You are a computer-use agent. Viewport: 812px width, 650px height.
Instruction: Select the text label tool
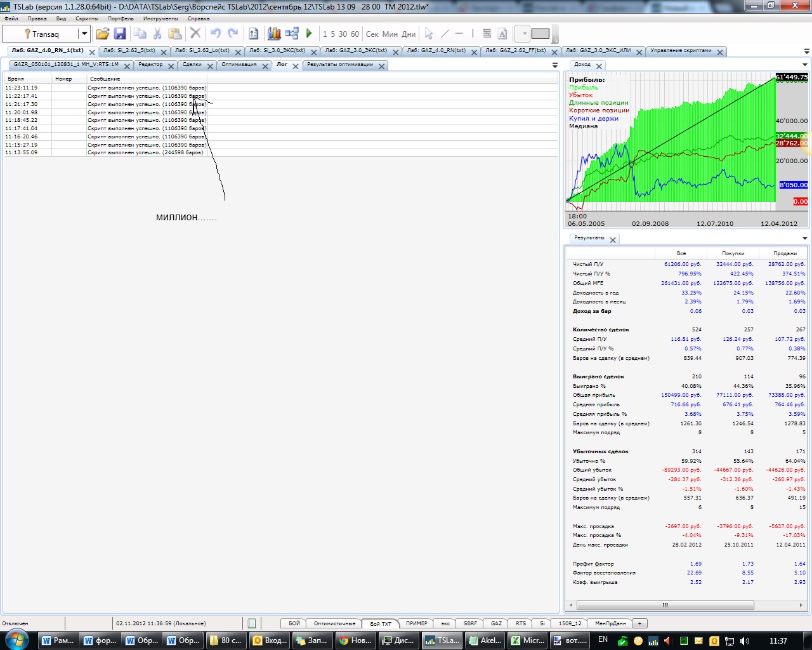click(x=502, y=34)
